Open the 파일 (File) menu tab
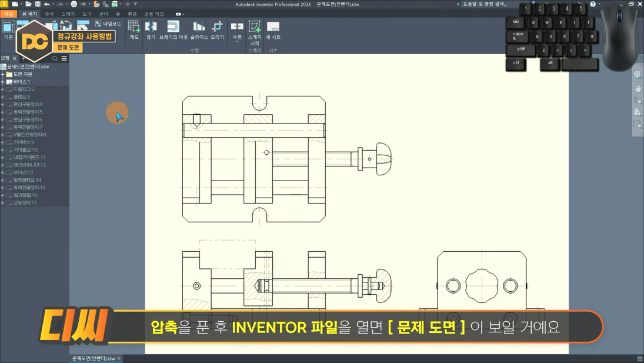Image resolution: width=644 pixels, height=363 pixels. coord(8,14)
